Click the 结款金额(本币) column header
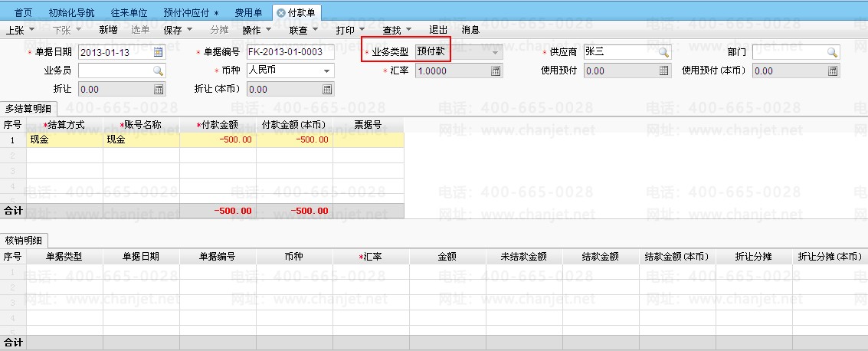The width and height of the screenshot is (868, 351). click(x=677, y=257)
